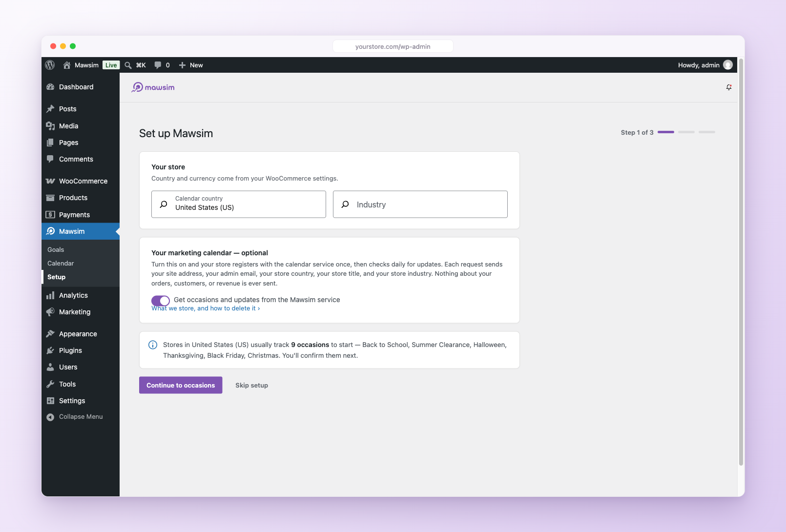
Task: Click the first step progress segment
Action: point(666,132)
